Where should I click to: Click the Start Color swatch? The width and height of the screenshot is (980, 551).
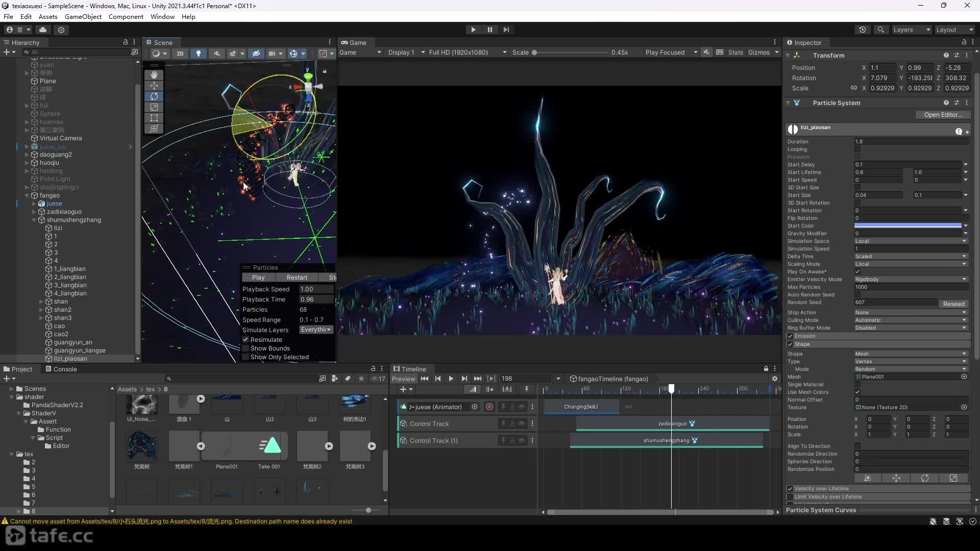(x=908, y=226)
